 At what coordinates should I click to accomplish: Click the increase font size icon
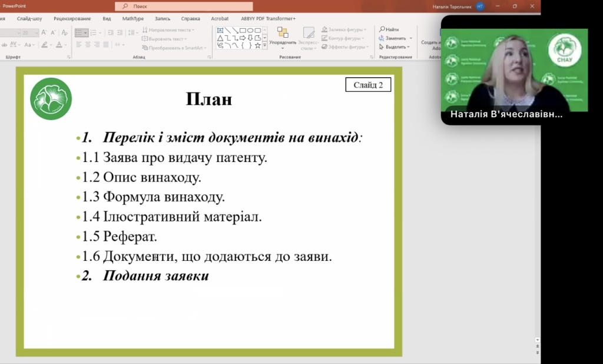(45, 33)
